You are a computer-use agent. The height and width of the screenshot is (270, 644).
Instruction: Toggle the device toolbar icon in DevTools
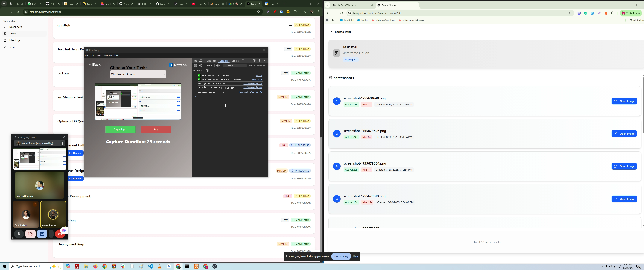point(201,61)
